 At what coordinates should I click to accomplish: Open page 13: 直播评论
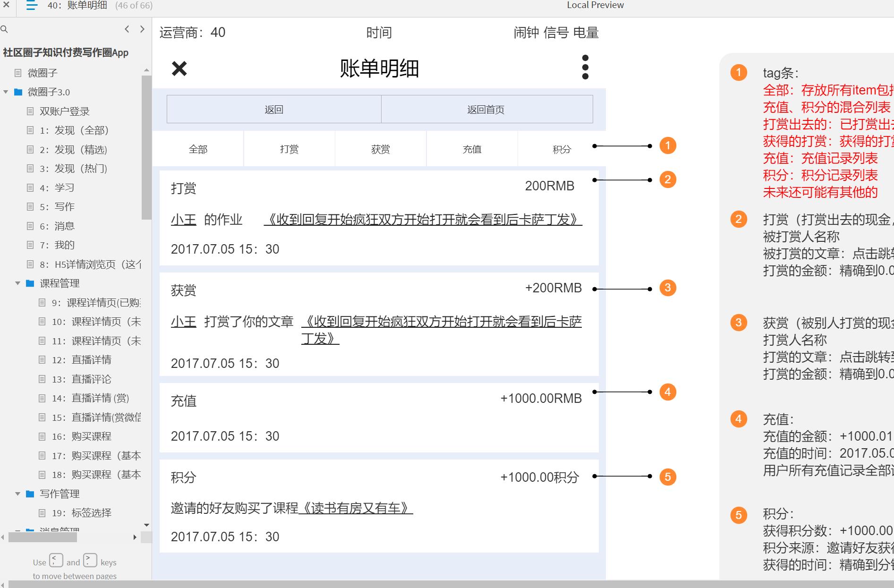(82, 379)
